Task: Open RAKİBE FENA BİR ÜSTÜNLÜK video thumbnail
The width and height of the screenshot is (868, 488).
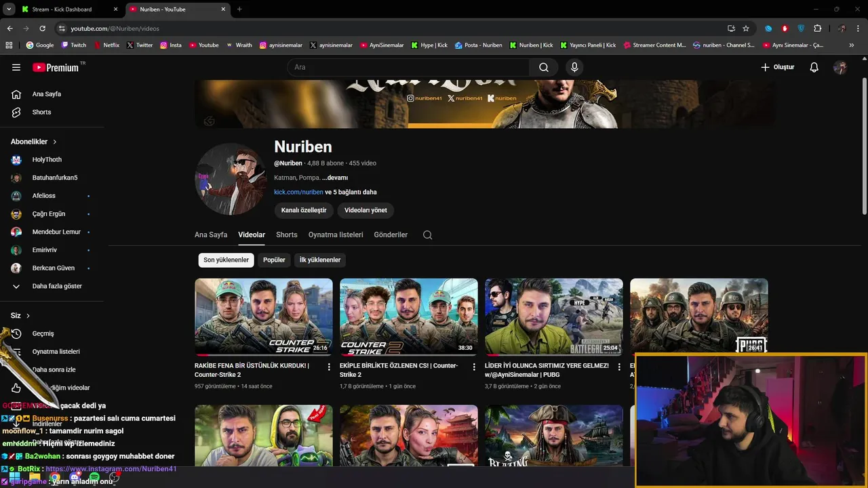Action: pyautogui.click(x=264, y=317)
